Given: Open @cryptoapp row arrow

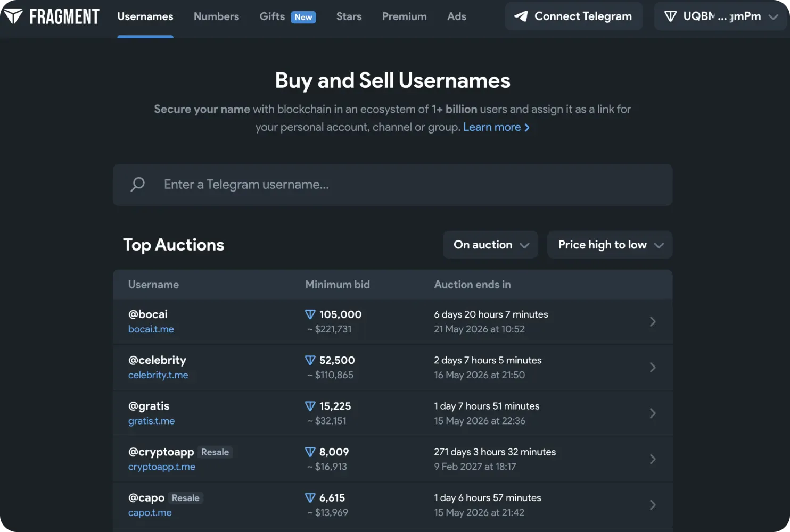Looking at the screenshot, I should coord(653,459).
